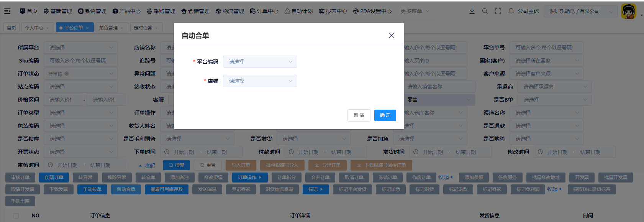
Task: Close the 平台订单 tab using its X
Action: pos(87,28)
